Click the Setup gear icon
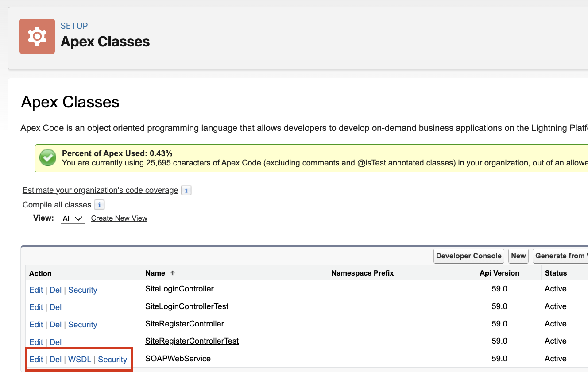This screenshot has height=383, width=588. pos(37,36)
